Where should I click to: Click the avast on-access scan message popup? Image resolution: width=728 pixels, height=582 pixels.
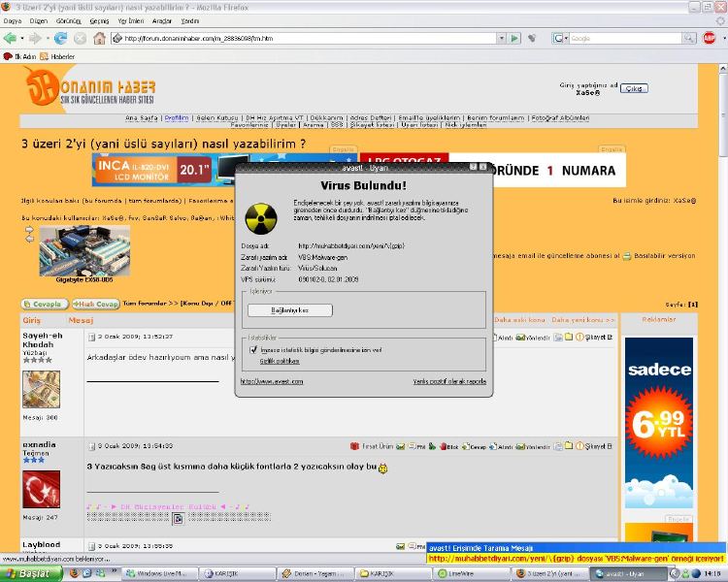(x=577, y=553)
